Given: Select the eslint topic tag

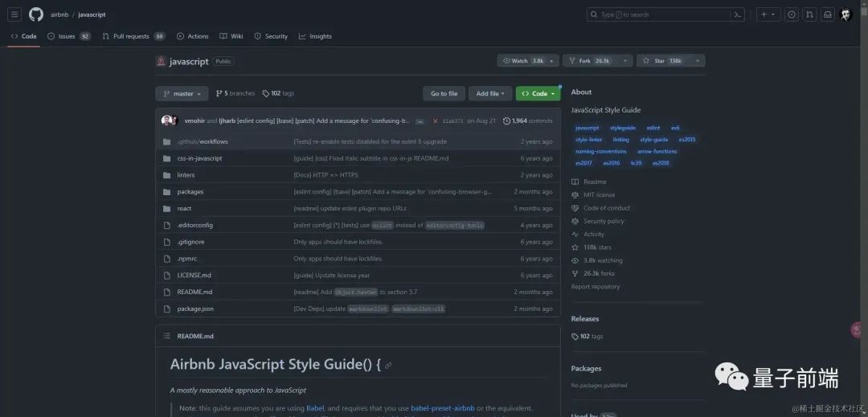Looking at the screenshot, I should pos(653,128).
